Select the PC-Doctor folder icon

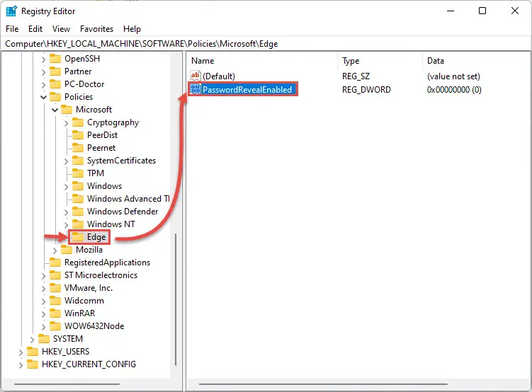tap(55, 84)
